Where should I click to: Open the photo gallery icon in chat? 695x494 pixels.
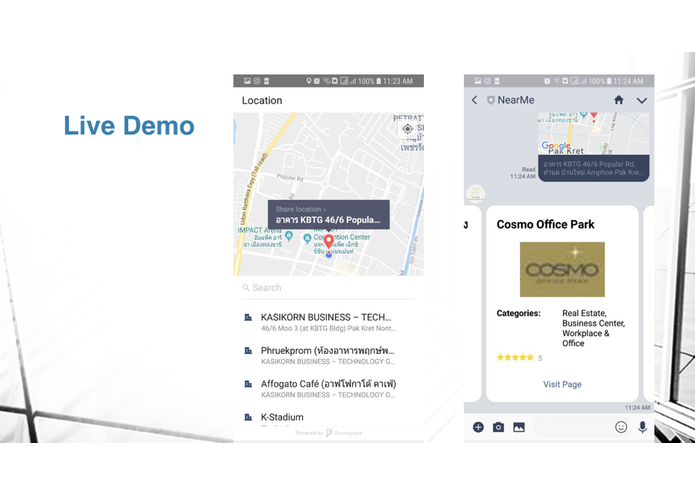click(519, 427)
